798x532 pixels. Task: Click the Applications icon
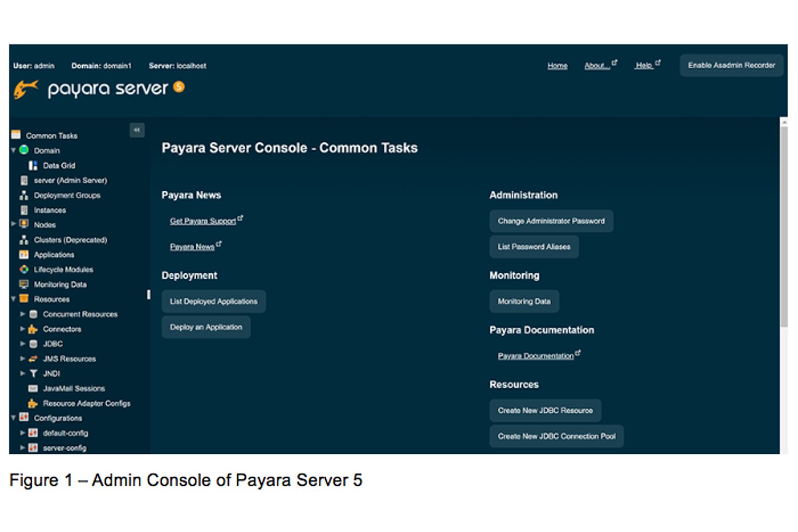point(24,254)
